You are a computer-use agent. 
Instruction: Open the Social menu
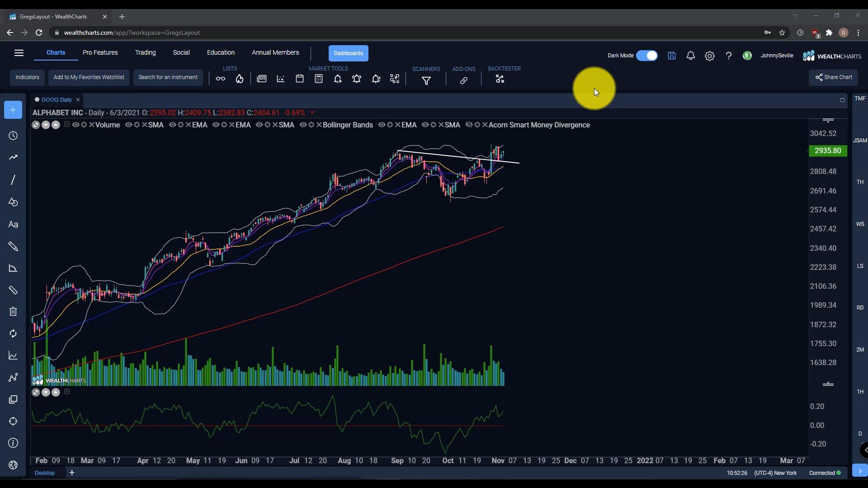[181, 52]
